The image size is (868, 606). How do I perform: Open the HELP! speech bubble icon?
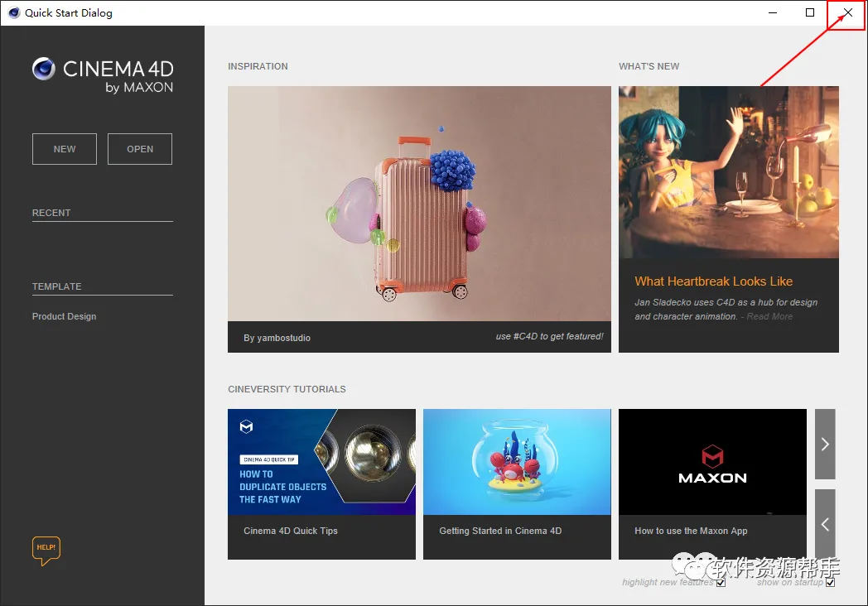pos(46,551)
